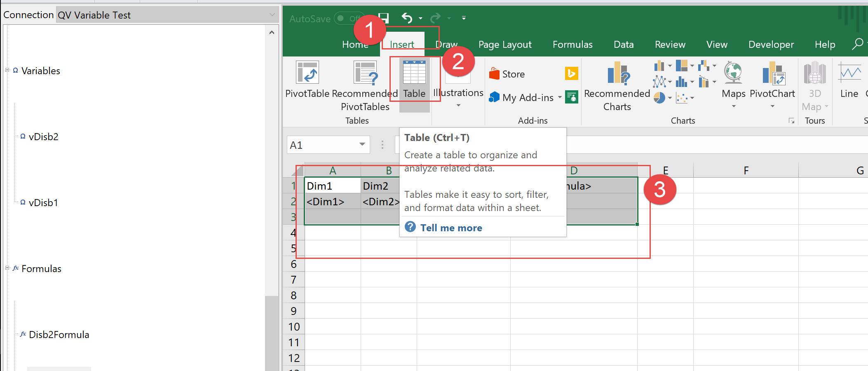The width and height of the screenshot is (868, 371).
Task: Click the Redo arrow icon
Action: 435,18
